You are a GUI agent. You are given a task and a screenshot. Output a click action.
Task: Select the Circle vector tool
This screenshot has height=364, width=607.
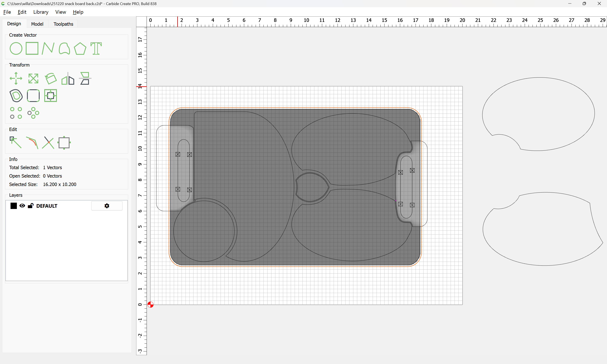(16, 48)
